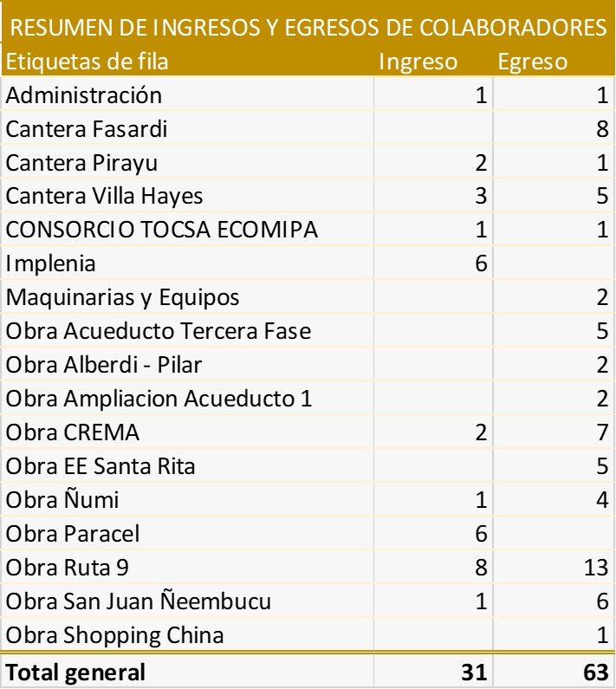Select the Obra Ñumi egreso value 4
The width and height of the screenshot is (616, 689).
(602, 500)
